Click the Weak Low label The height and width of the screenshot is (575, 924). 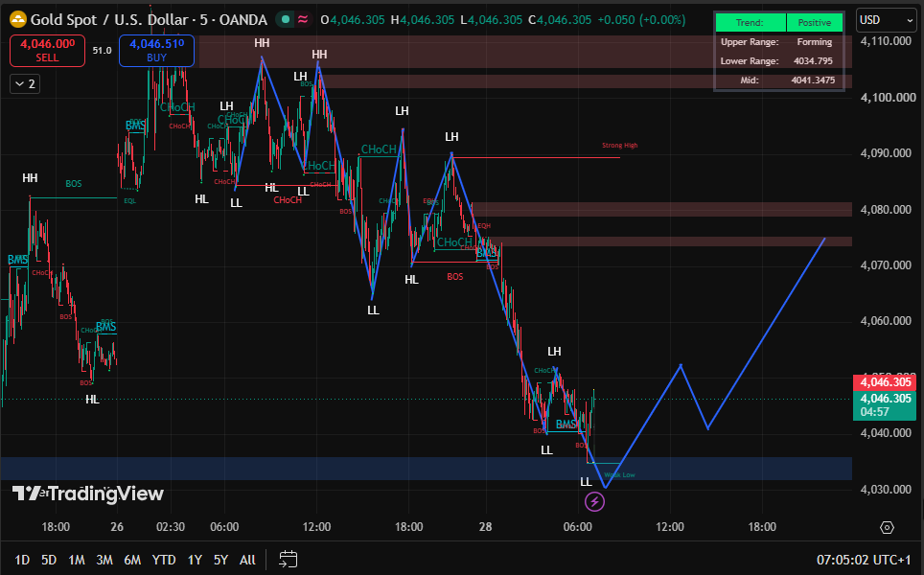(x=619, y=474)
